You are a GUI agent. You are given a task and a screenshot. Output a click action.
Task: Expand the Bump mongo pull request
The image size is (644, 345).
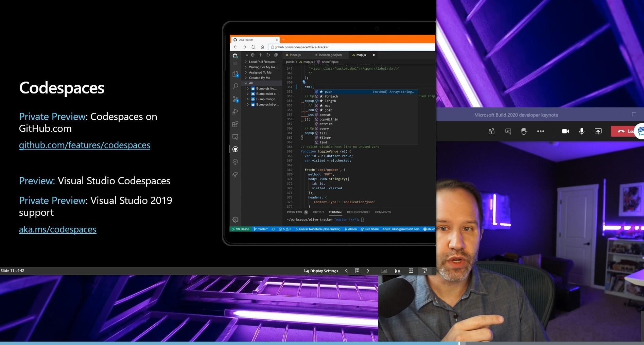click(263, 99)
